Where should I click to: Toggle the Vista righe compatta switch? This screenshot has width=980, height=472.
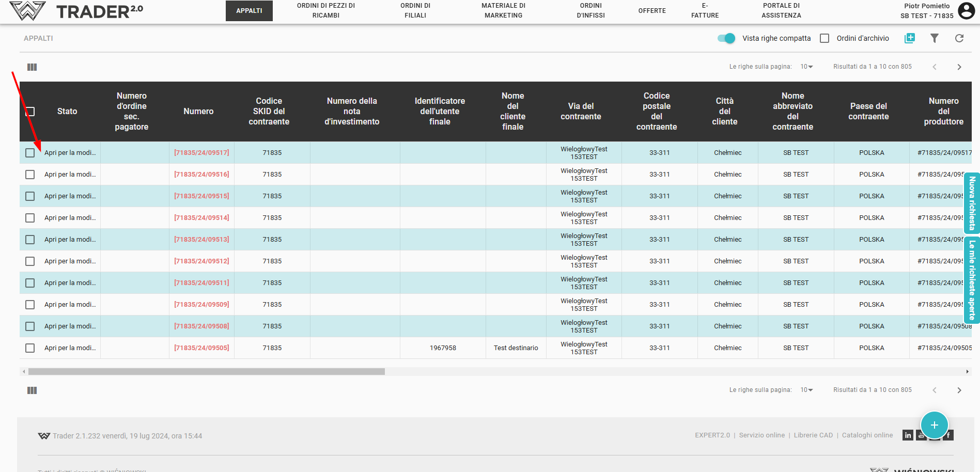point(726,38)
